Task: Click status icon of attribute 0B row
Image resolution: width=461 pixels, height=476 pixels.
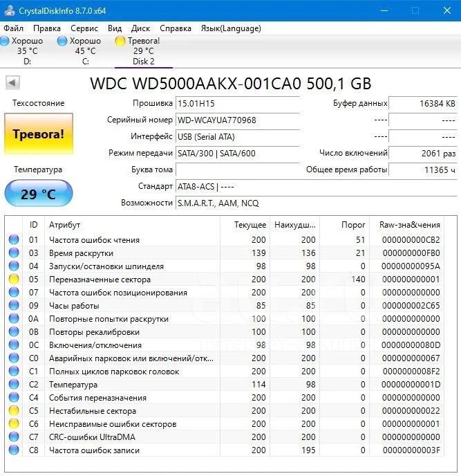Action: point(14,331)
